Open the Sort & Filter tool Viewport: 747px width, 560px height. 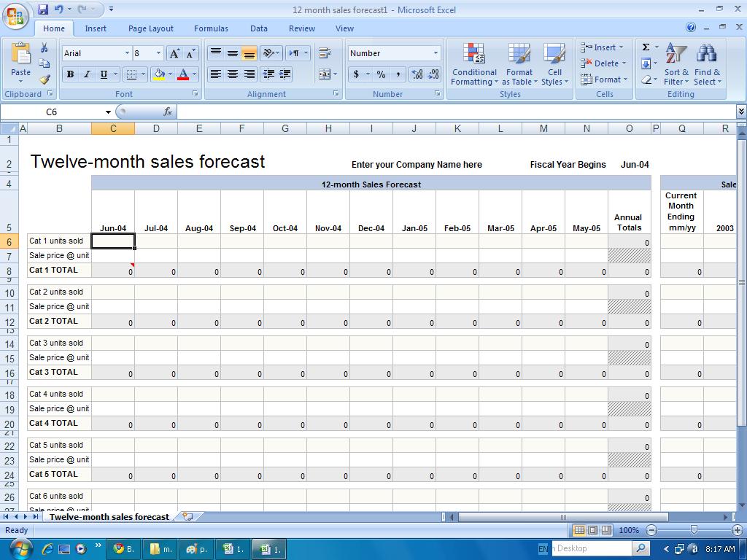[677, 64]
